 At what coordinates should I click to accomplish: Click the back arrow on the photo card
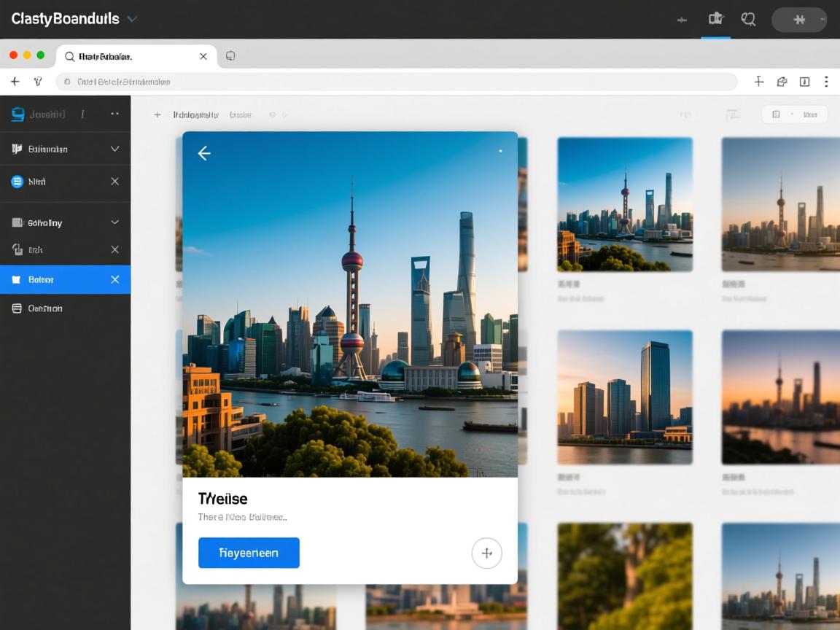coord(204,153)
